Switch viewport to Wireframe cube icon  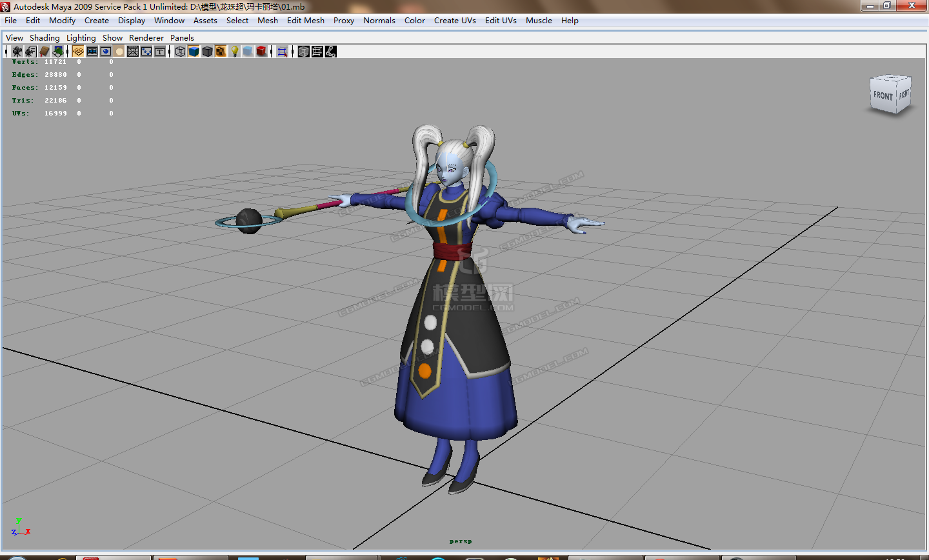[x=181, y=52]
